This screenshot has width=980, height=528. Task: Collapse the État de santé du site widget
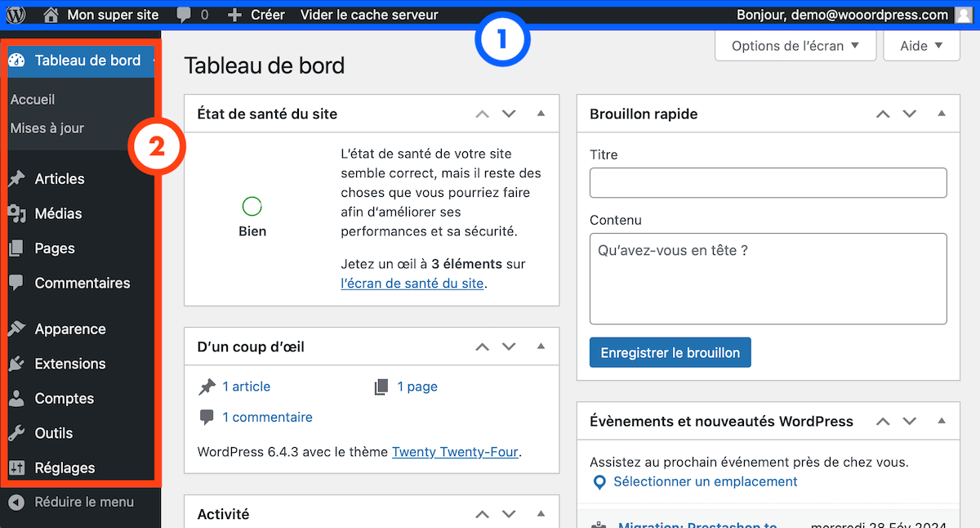click(541, 114)
